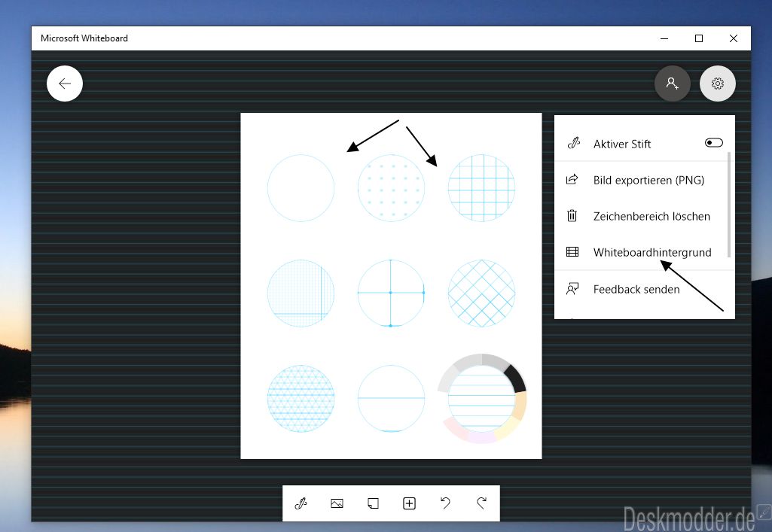The height and width of the screenshot is (532, 772).
Task: Pick the peach color ring segment
Action: point(520,405)
